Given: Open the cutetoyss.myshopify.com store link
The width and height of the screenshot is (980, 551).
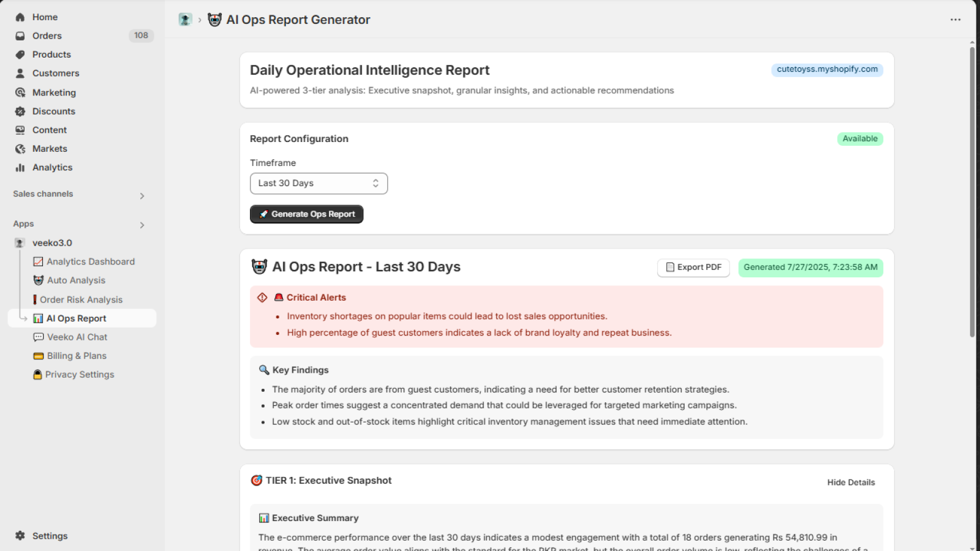Looking at the screenshot, I should 826,69.
